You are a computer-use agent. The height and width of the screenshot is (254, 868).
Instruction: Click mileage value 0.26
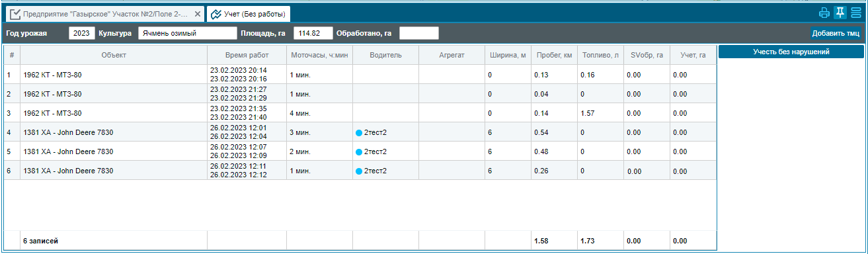(541, 171)
